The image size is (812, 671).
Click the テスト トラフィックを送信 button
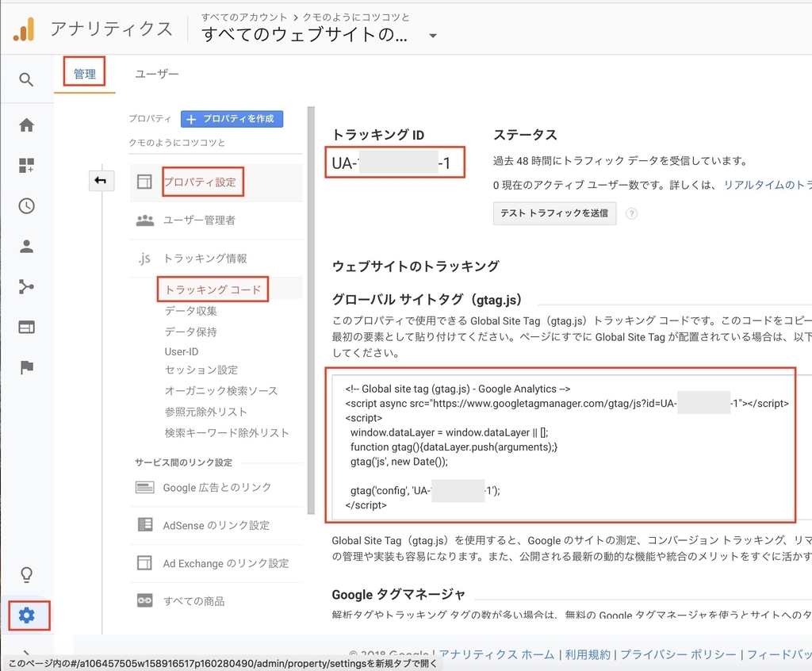[x=554, y=213]
